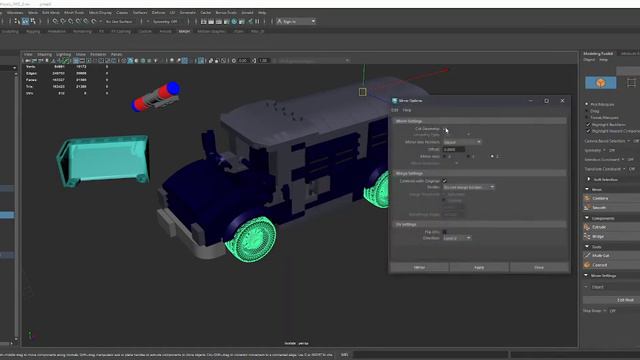Select Object mode icon in Modeling Toolkit

[x=600, y=83]
